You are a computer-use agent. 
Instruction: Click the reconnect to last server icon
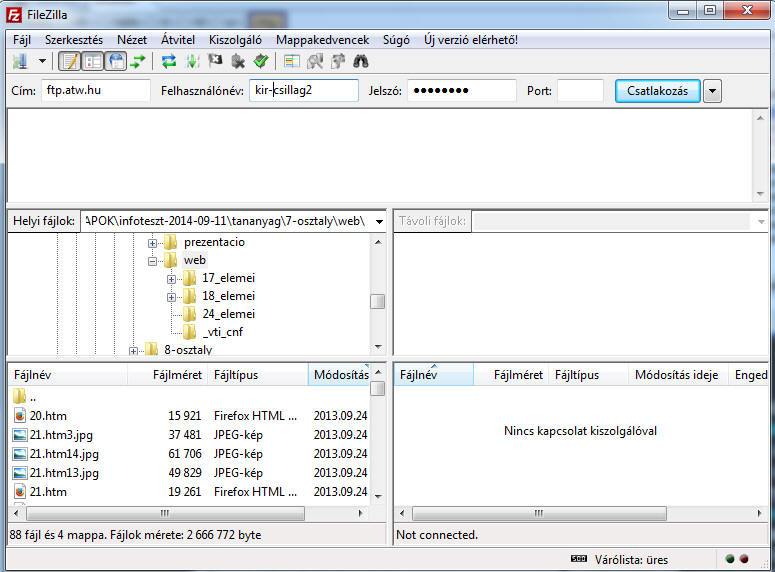261,62
